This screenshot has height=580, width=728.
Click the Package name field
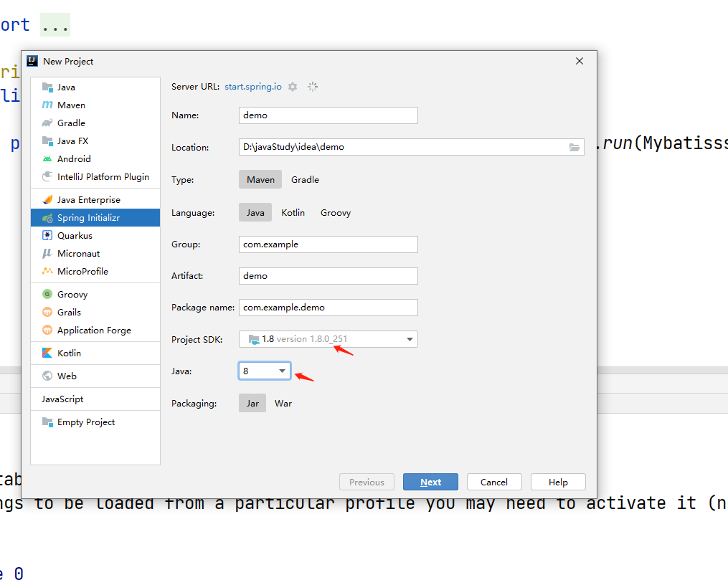point(328,308)
